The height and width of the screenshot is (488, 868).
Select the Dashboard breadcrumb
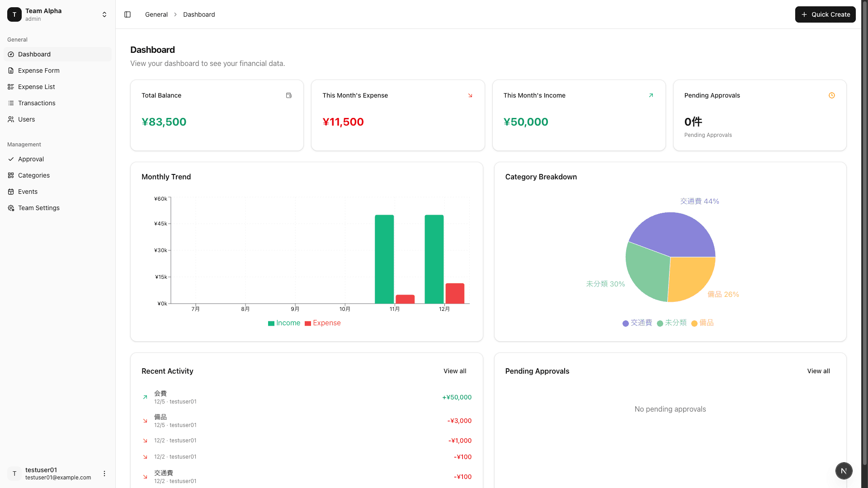pos(199,14)
